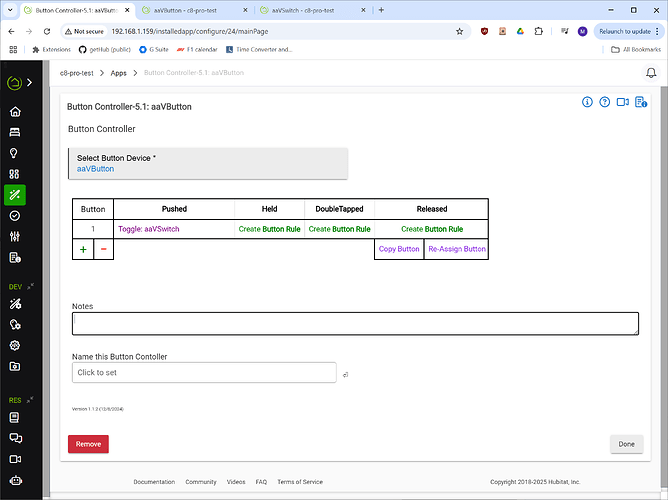Collapse the DEV section in sidebar

[x=30, y=287]
